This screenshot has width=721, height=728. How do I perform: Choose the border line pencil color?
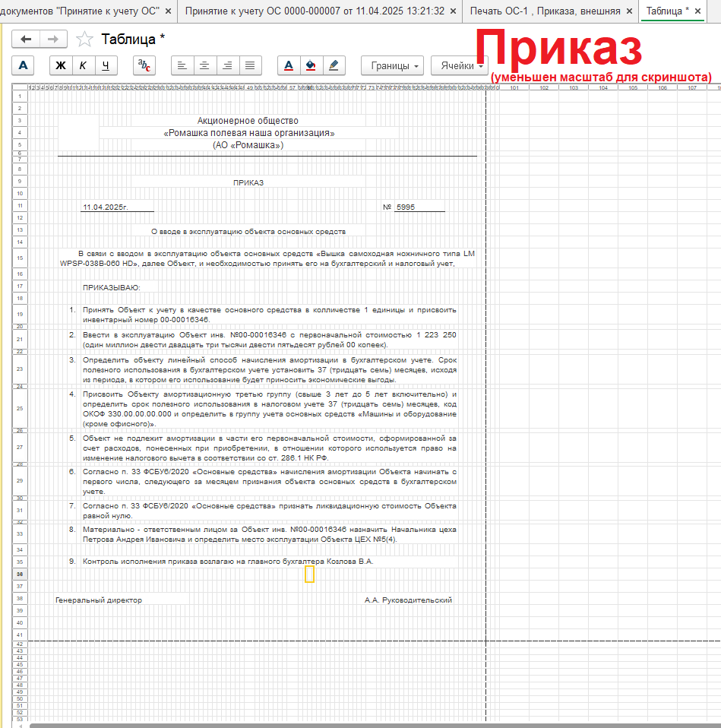[334, 65]
